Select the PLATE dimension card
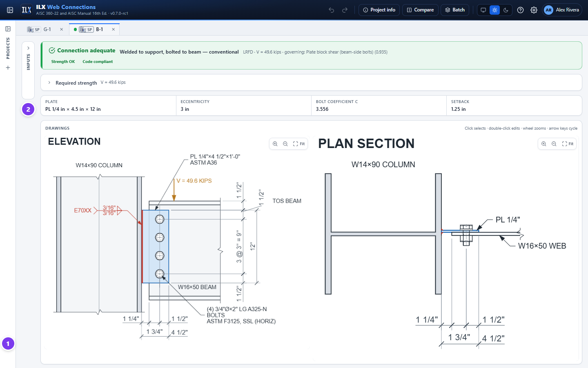 click(x=108, y=105)
